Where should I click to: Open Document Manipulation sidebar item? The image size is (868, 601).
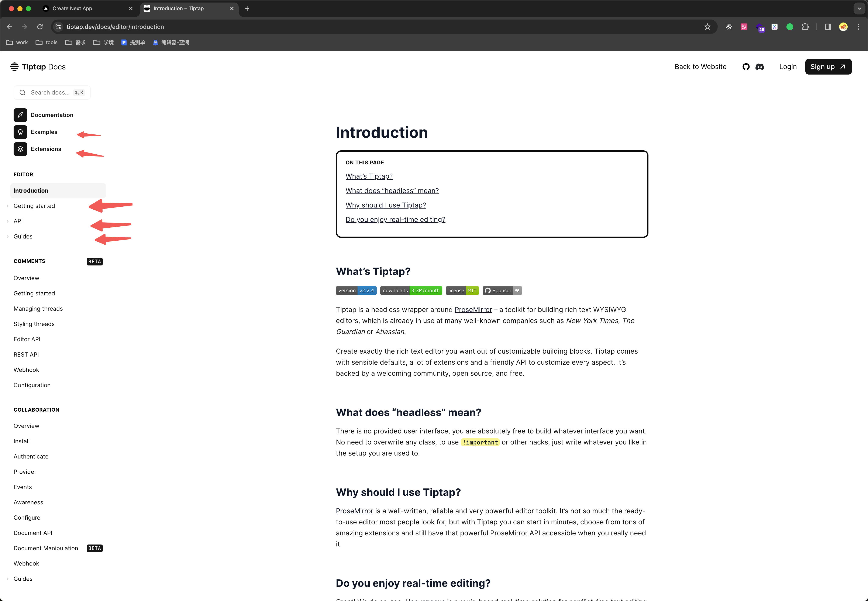[x=46, y=548]
